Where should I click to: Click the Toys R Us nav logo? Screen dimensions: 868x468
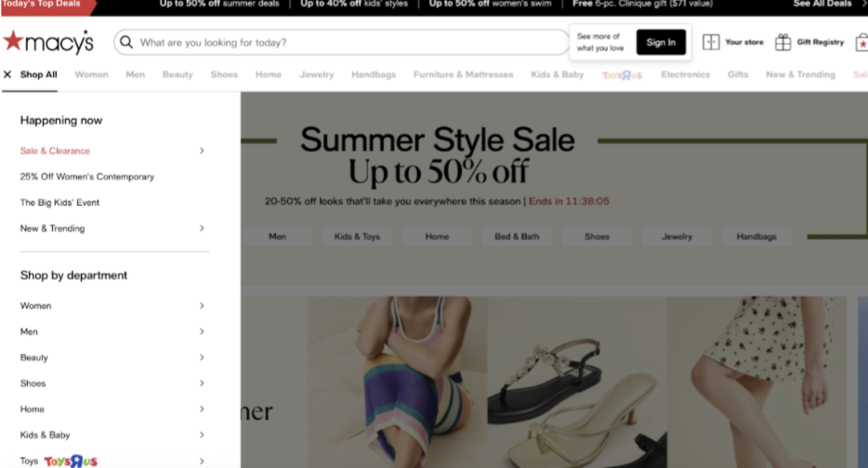(x=622, y=74)
